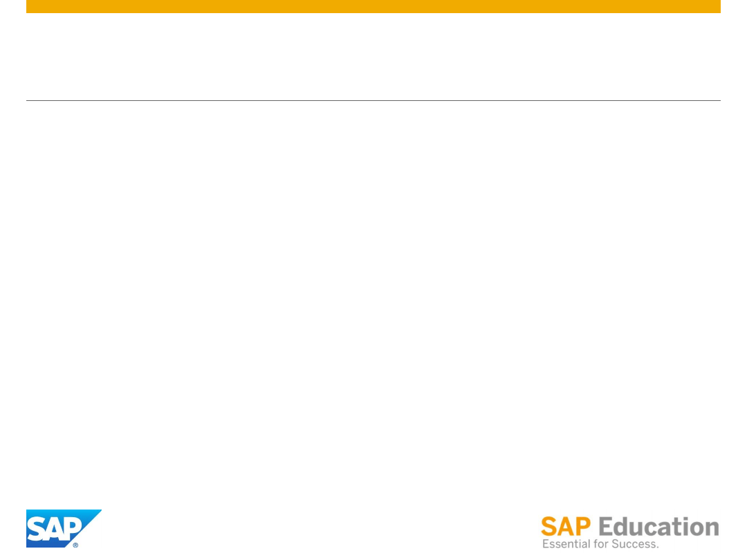Click the gray Education word
The width and height of the screenshot is (747, 560).
658,527
